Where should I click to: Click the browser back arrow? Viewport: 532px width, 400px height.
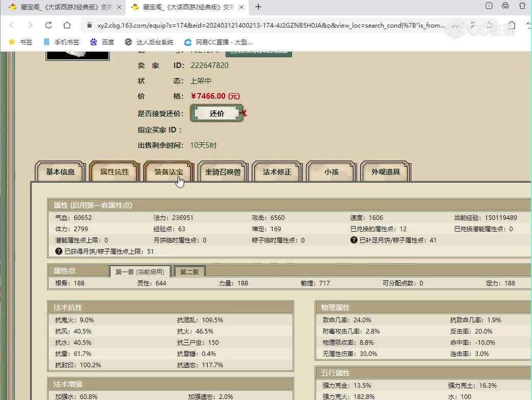tap(12, 25)
